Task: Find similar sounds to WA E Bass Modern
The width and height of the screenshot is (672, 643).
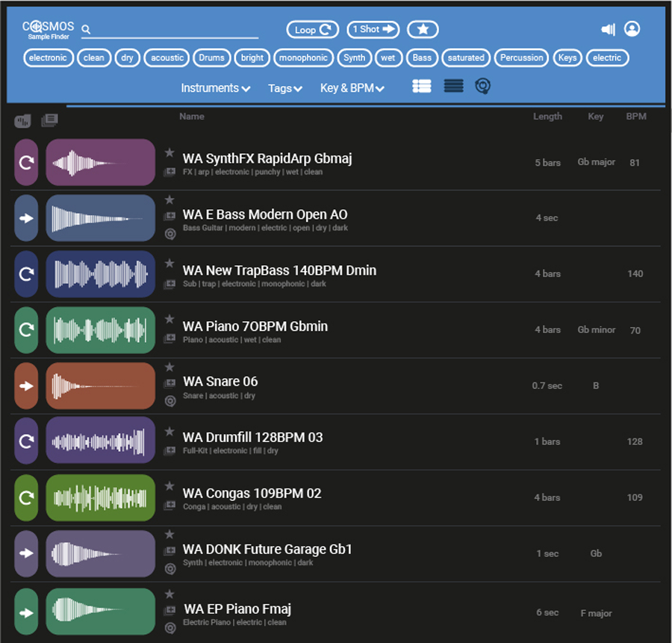Action: [x=170, y=234]
